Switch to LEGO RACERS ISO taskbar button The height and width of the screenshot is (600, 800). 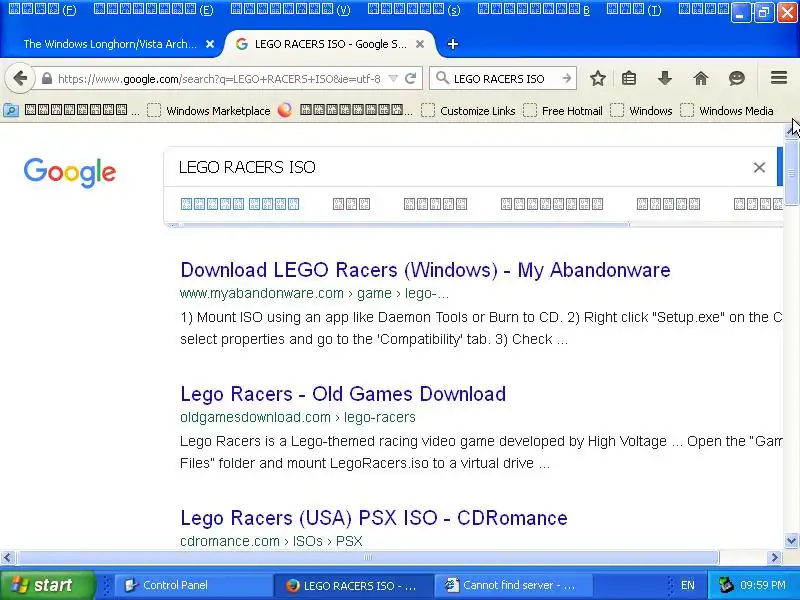tap(353, 585)
